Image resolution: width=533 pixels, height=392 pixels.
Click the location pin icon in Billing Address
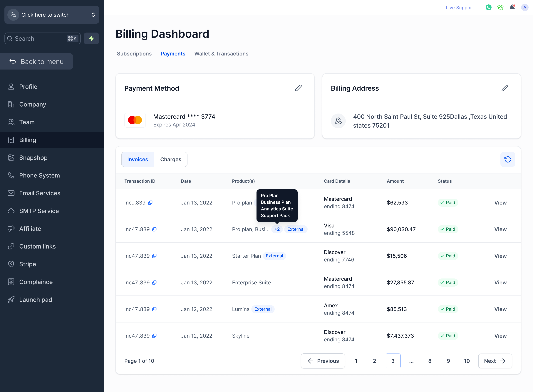(x=338, y=121)
